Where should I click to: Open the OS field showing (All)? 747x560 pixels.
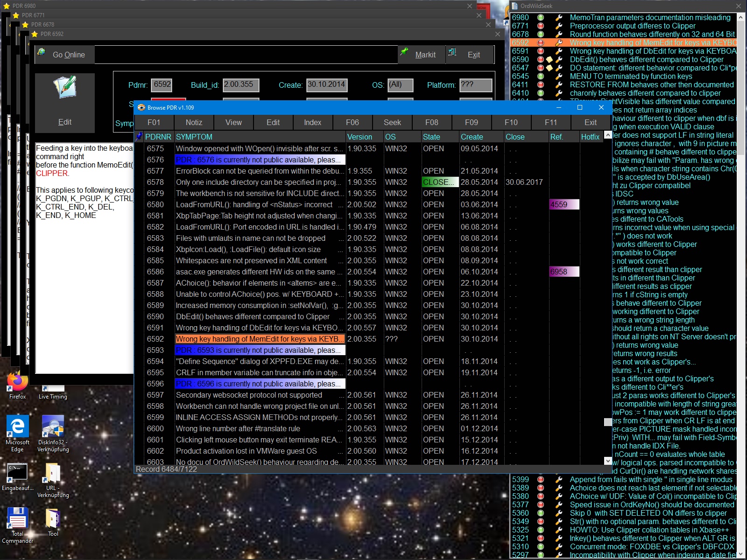pos(401,85)
